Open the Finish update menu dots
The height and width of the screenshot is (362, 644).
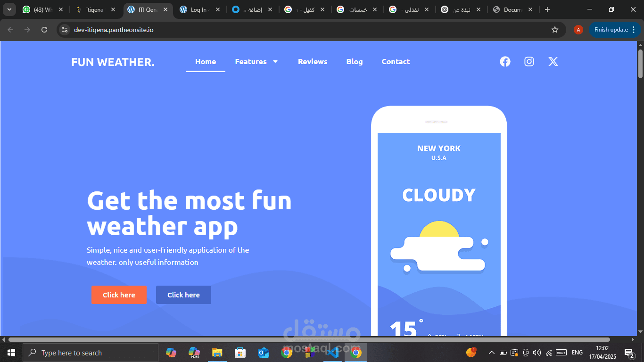pos(633,30)
